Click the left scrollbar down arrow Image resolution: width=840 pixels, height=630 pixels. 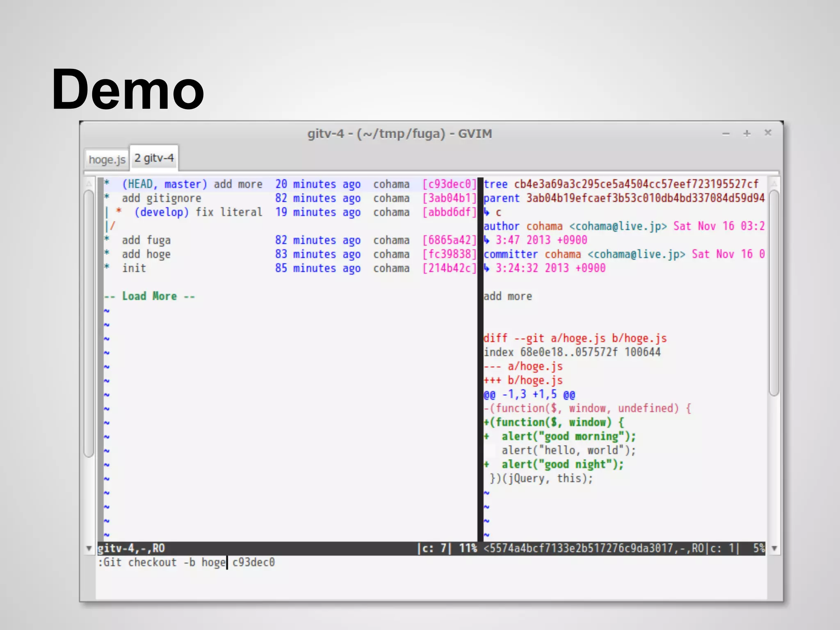tap(89, 548)
